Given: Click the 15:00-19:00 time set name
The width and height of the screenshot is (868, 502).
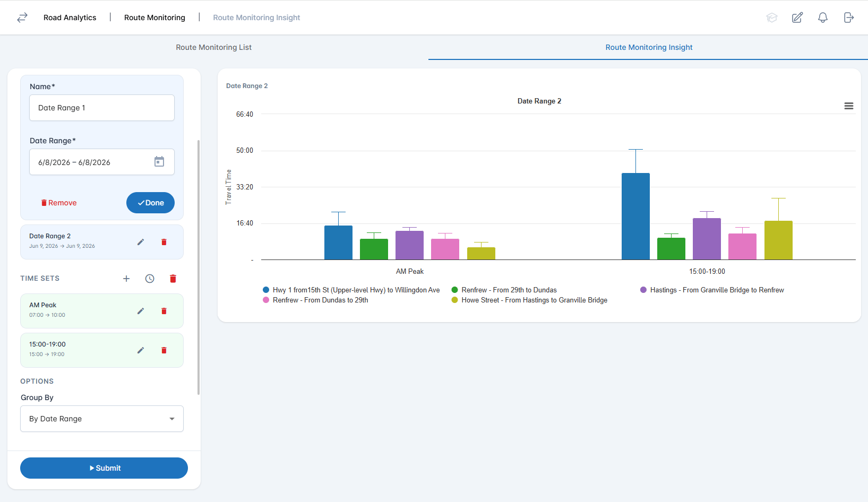Looking at the screenshot, I should pyautogui.click(x=47, y=344).
